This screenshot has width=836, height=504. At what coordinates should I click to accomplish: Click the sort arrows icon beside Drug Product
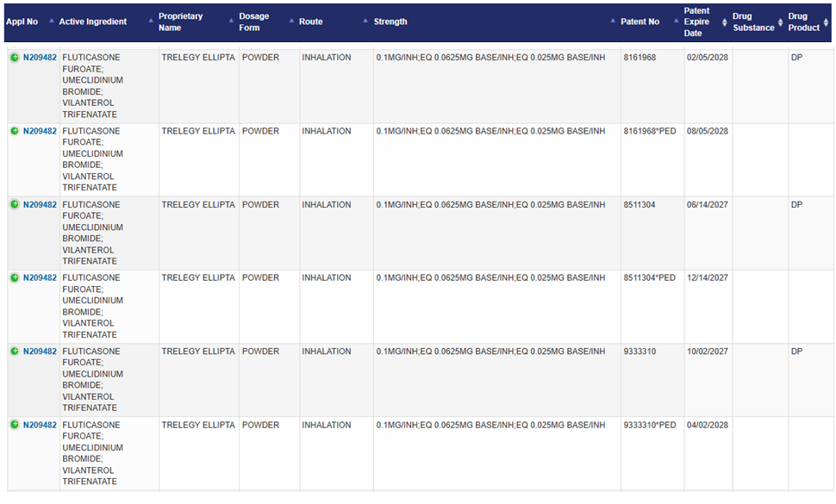pyautogui.click(x=826, y=22)
